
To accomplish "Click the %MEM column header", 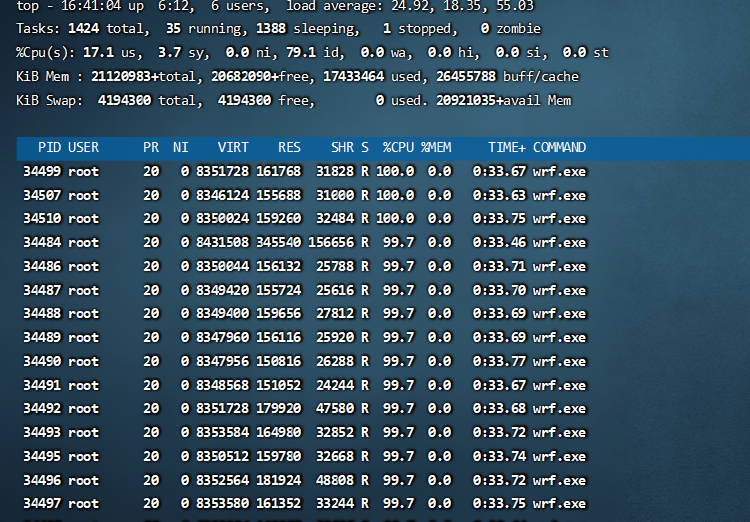I will (x=436, y=147).
